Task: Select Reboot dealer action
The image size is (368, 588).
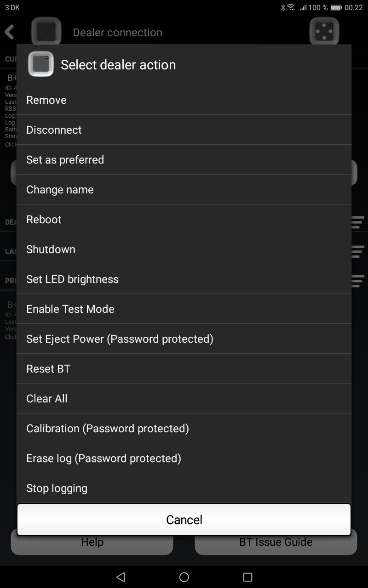Action: click(184, 220)
